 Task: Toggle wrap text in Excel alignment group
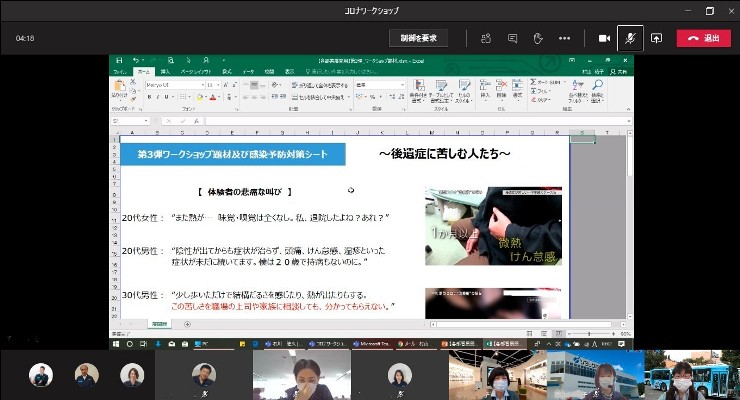(x=320, y=85)
